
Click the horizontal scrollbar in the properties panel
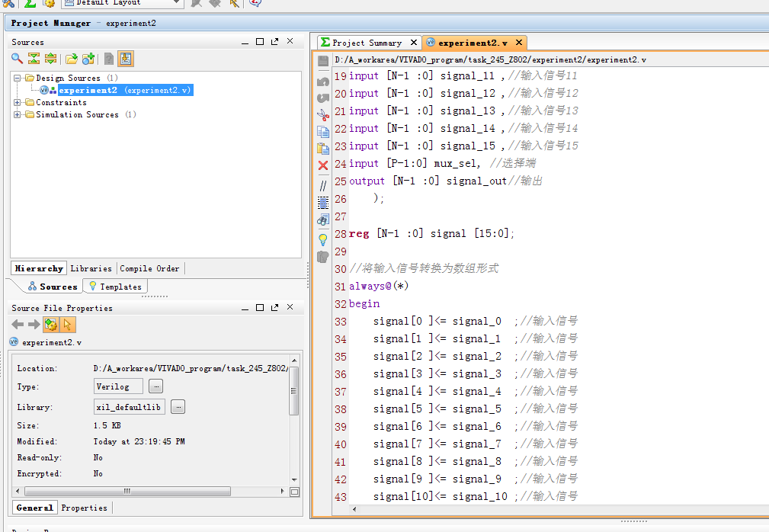127,491
